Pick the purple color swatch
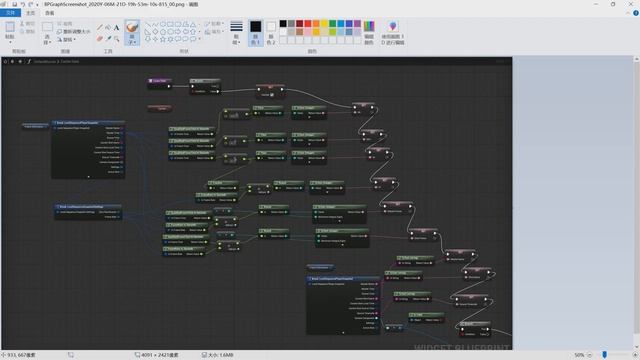640x360 pixels. [357, 24]
